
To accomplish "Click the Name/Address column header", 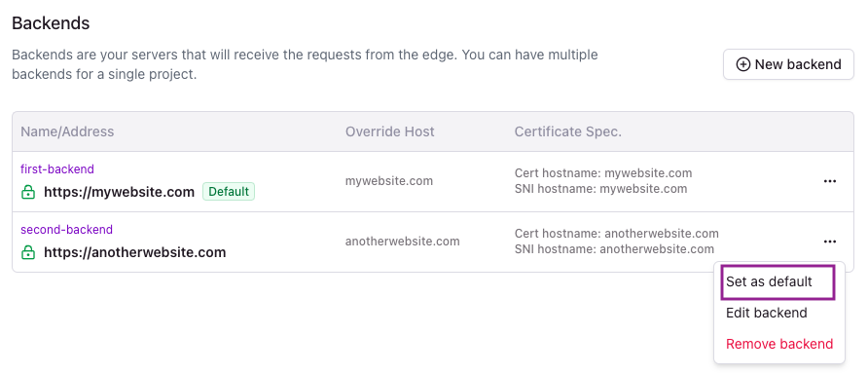I will (67, 131).
